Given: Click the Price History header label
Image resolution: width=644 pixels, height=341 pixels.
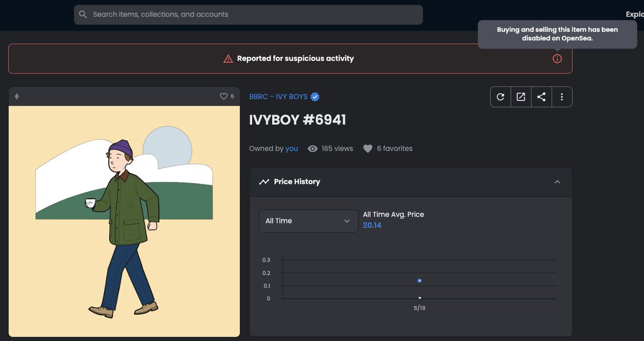Looking at the screenshot, I should (x=297, y=182).
